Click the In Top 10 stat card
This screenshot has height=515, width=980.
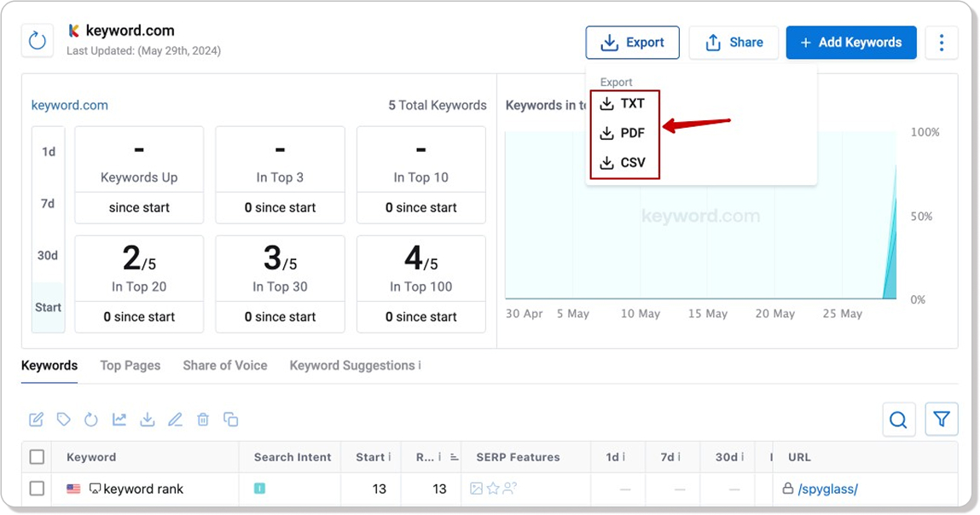tap(421, 175)
